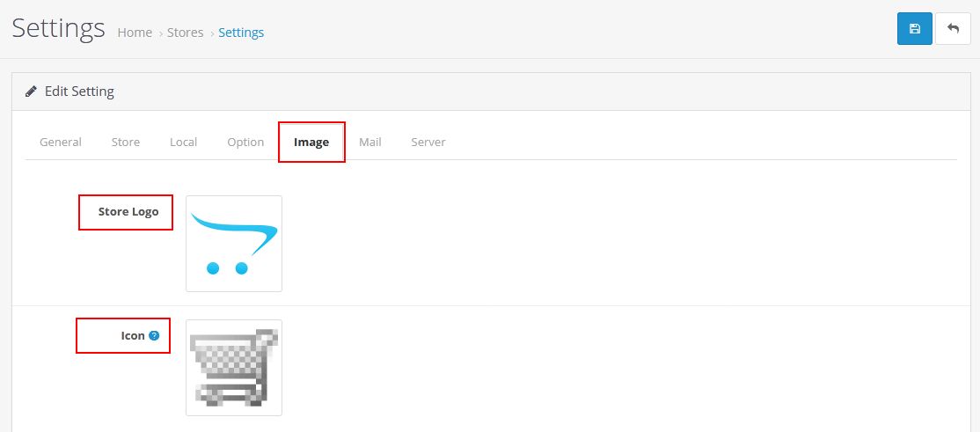Switch to the Mail tab

click(x=370, y=142)
